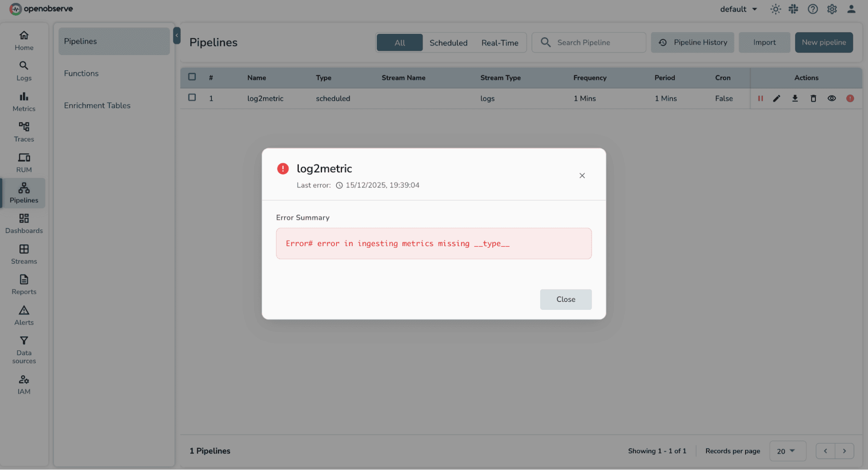Open the OpenObserve help menu

(812, 9)
